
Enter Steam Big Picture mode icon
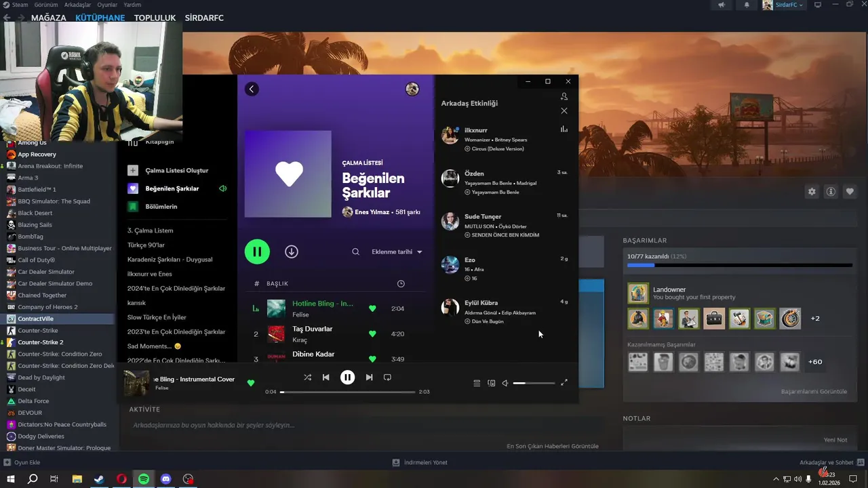click(x=817, y=5)
